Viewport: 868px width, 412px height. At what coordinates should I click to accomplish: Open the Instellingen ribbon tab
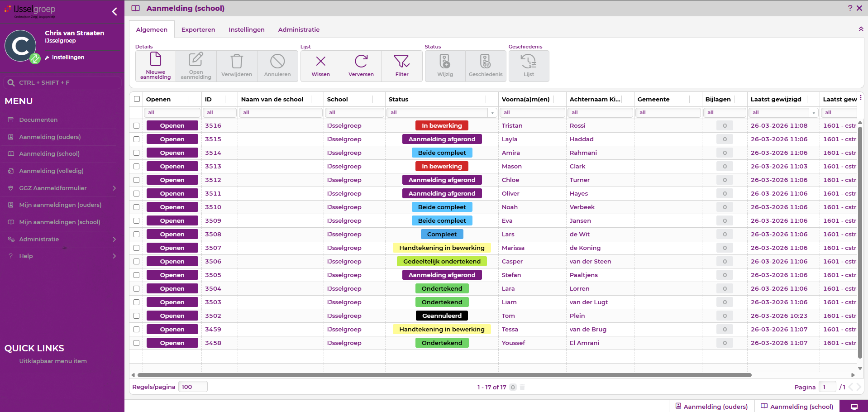click(x=246, y=29)
